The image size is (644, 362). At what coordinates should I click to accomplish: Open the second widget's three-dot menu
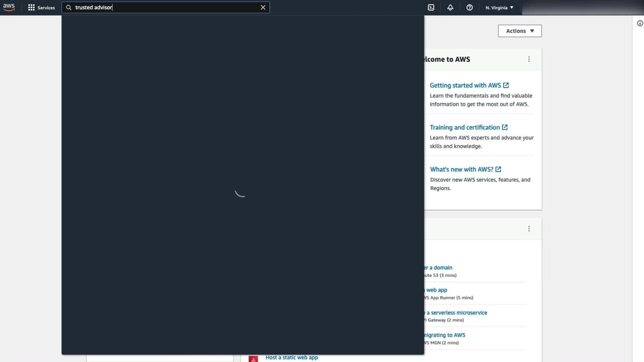(529, 229)
